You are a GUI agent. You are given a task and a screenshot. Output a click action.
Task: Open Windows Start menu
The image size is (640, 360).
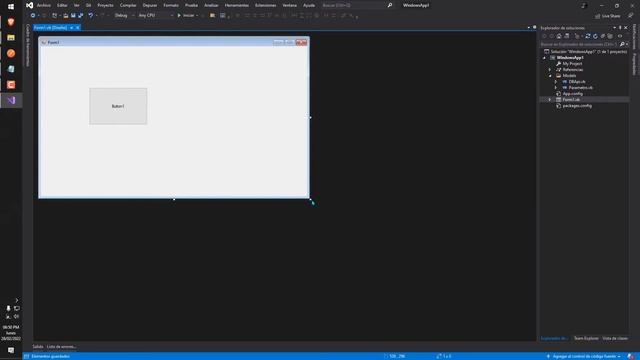(x=11, y=6)
